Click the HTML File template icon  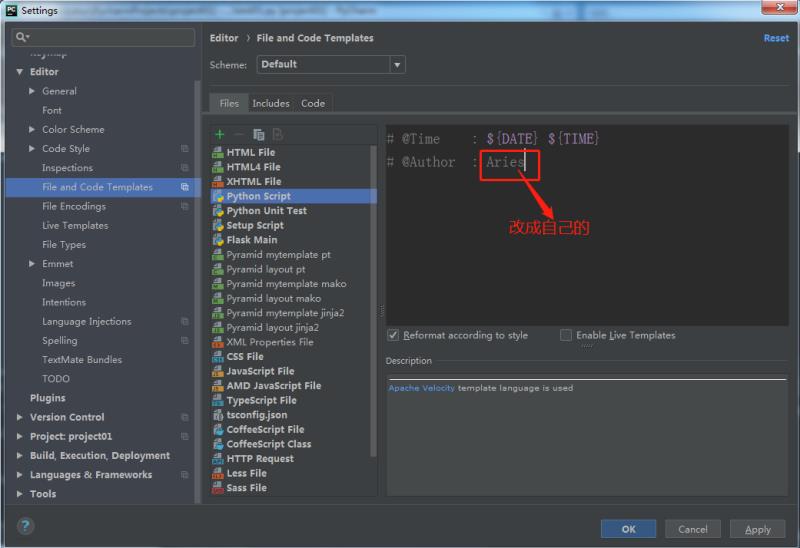tap(218, 152)
